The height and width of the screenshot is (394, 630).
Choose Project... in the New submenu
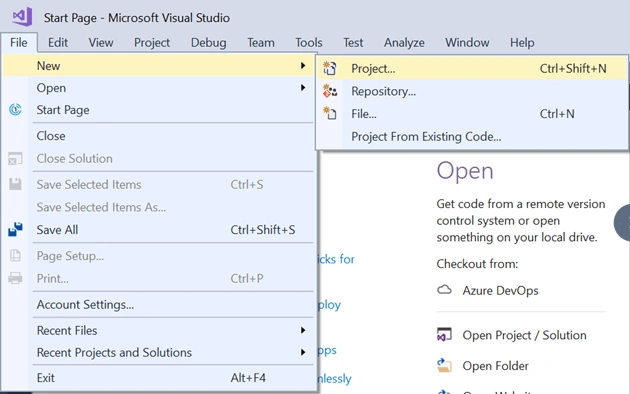(x=472, y=68)
